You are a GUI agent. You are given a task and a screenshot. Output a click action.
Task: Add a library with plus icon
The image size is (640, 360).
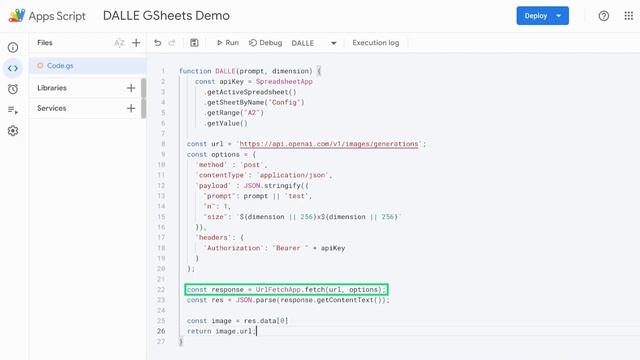click(131, 88)
